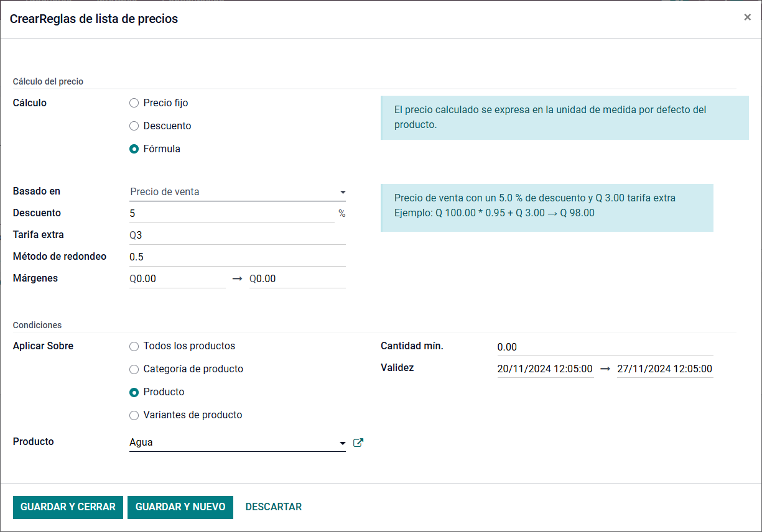Select Categoría de producto option

tap(134, 369)
